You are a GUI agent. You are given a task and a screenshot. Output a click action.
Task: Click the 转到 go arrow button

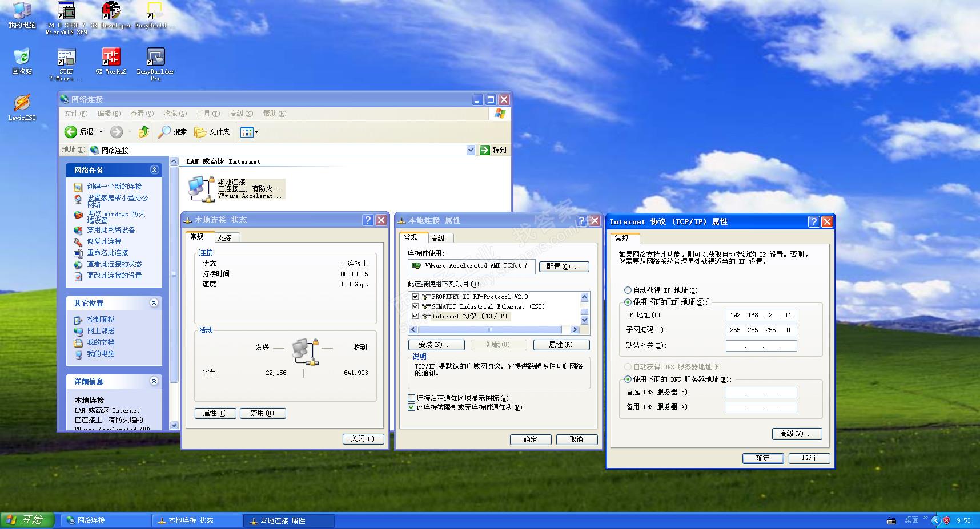tap(485, 150)
